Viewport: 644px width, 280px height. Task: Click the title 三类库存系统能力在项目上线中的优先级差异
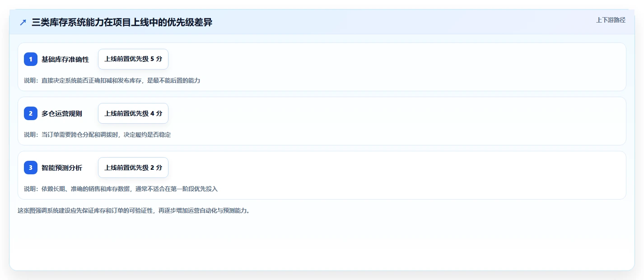tap(122, 23)
